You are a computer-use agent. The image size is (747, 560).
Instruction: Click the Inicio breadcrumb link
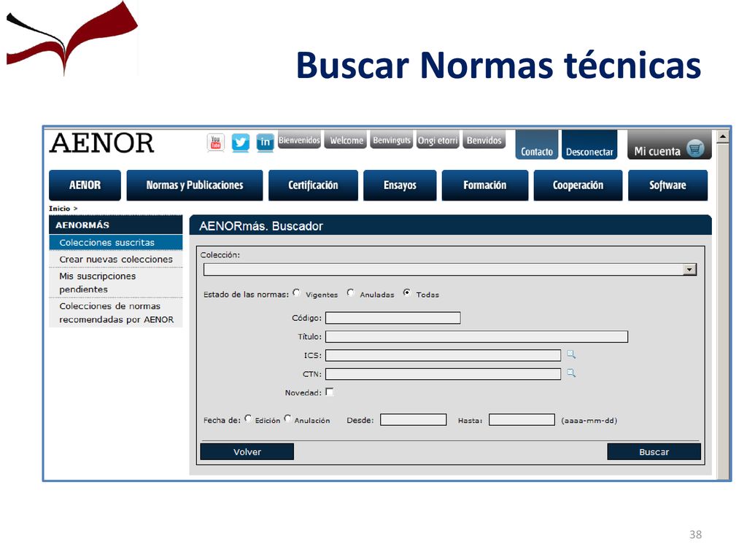click(60, 209)
